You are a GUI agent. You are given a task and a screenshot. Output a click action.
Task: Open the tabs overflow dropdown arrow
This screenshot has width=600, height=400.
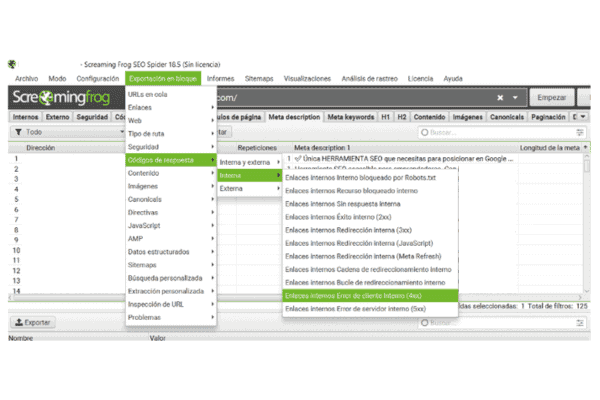(583, 117)
